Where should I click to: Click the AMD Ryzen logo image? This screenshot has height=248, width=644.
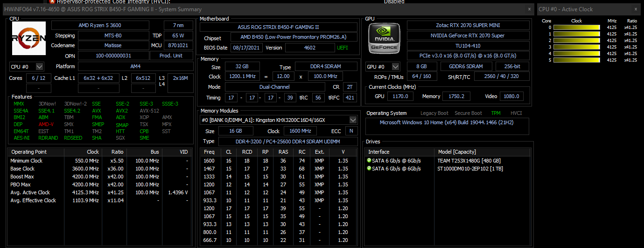pos(29,38)
